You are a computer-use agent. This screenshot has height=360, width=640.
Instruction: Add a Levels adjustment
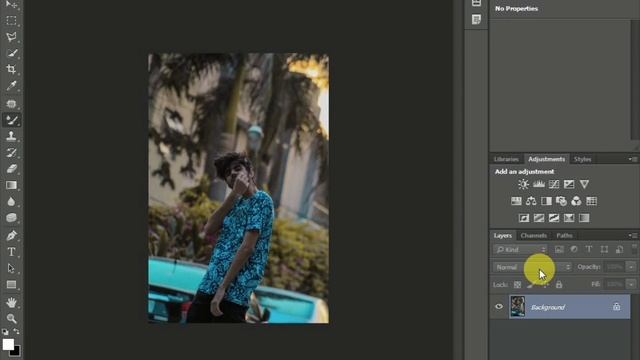[x=539, y=184]
